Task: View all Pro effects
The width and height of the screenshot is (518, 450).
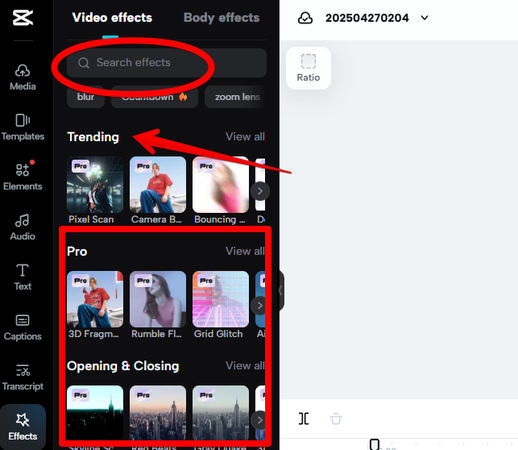Action: tap(245, 251)
